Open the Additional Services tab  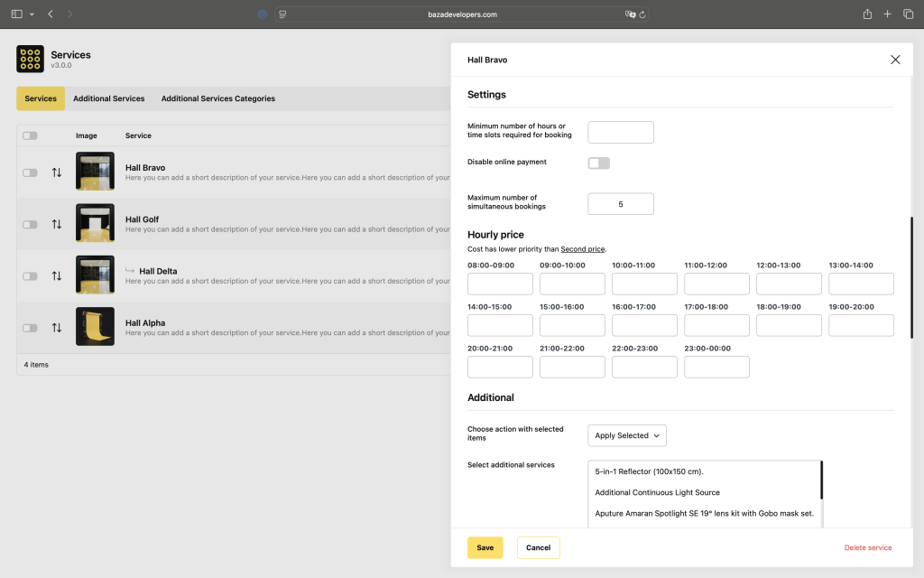(x=109, y=98)
